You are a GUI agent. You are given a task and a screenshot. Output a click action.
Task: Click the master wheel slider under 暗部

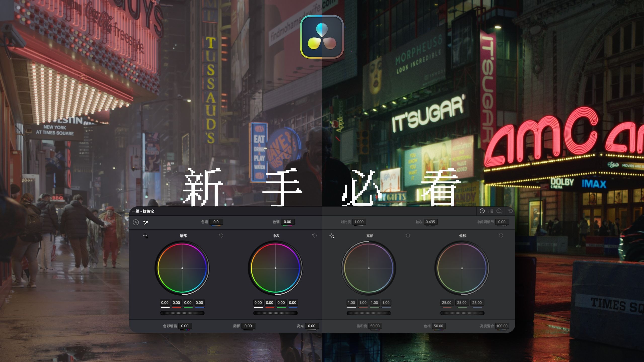[182, 313]
